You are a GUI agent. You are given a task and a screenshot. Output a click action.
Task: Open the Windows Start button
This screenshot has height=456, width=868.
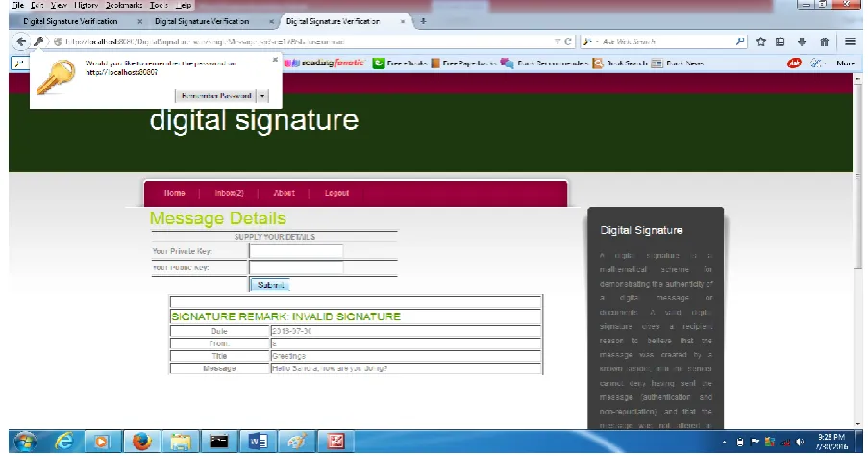click(25, 442)
